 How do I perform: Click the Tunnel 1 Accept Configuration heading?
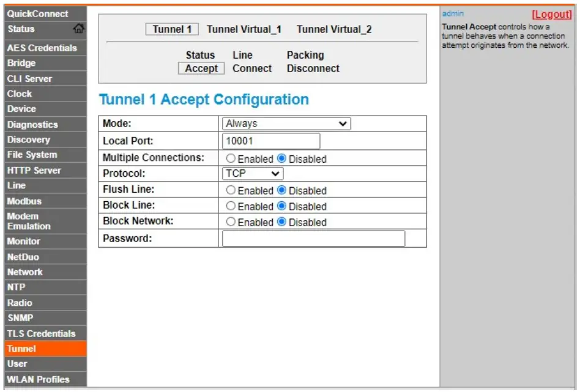tap(204, 100)
